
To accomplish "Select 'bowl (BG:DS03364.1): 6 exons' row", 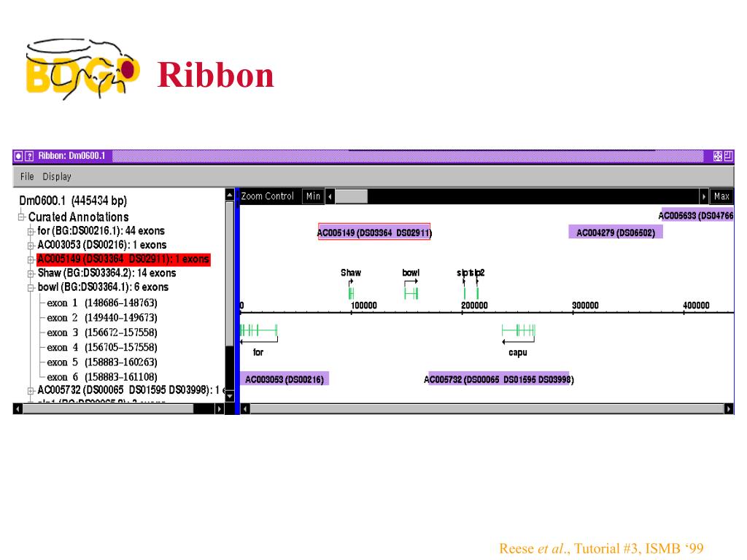I will click(x=103, y=287).
